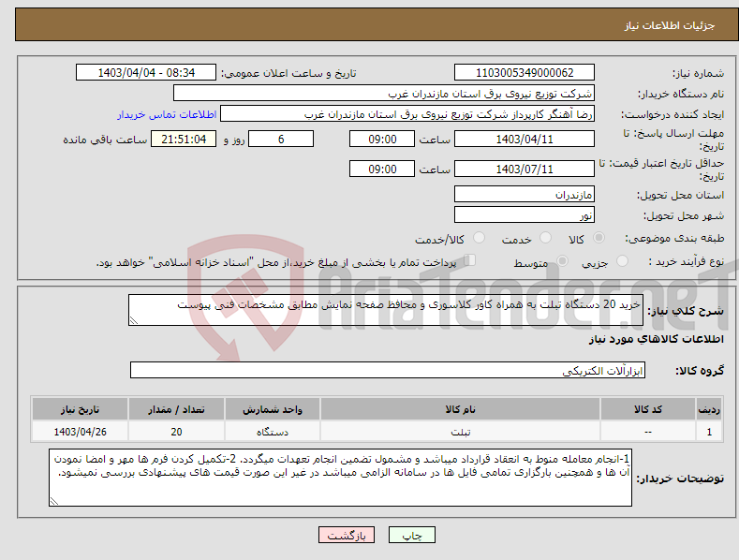Click the buyer organization name field
Screen dimensions: 739x560
click(384, 94)
